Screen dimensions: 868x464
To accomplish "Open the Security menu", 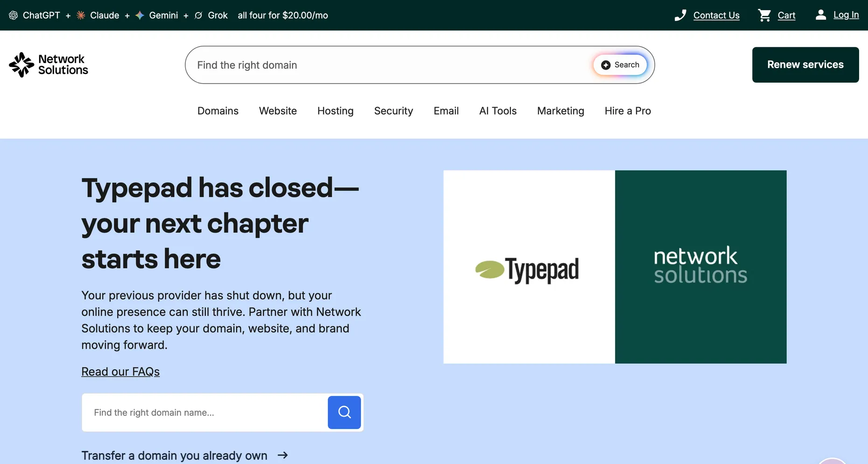I will pos(393,111).
